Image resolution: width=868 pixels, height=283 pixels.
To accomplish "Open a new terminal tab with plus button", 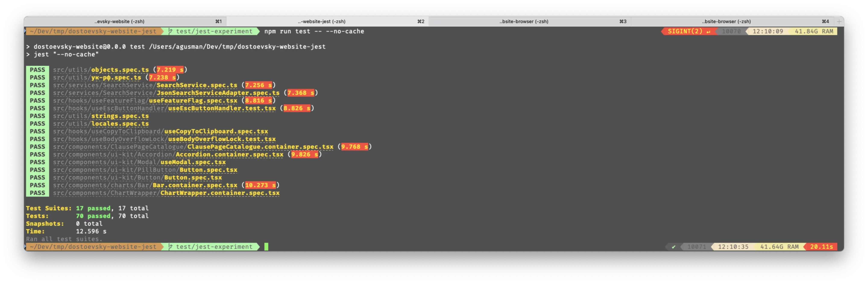I will coord(839,21).
